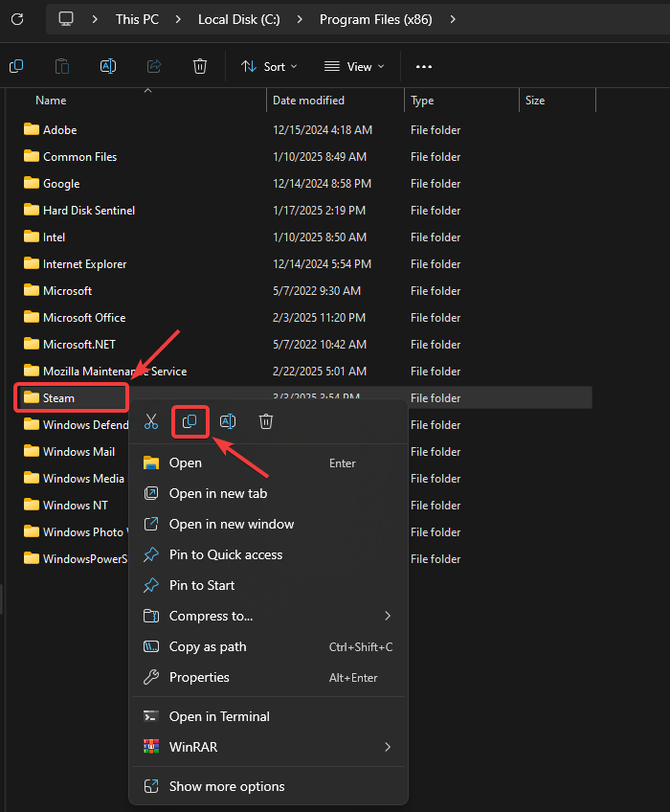Click the Paste clipboard icon in toolbar
Screen dimensions: 670x812
click(61, 66)
